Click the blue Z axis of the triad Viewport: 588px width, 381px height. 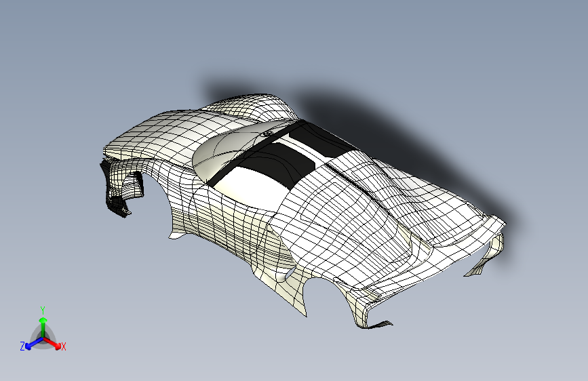pos(34,344)
